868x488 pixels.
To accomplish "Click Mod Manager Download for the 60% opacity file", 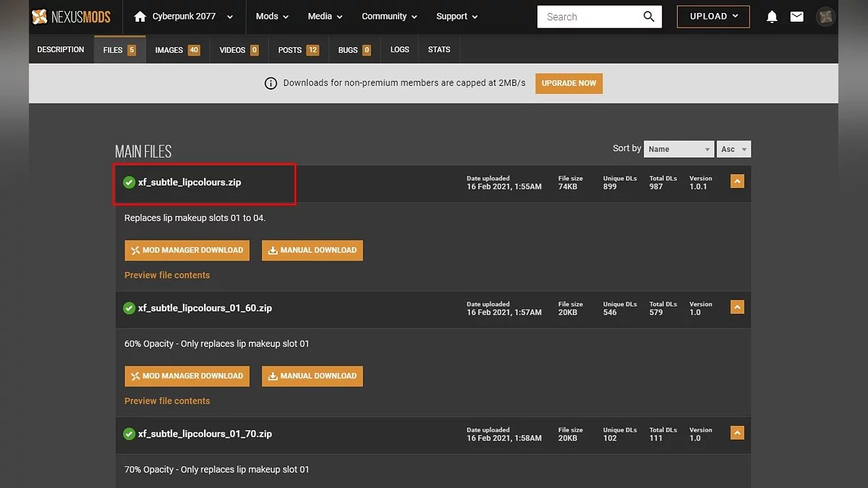I will pos(187,376).
